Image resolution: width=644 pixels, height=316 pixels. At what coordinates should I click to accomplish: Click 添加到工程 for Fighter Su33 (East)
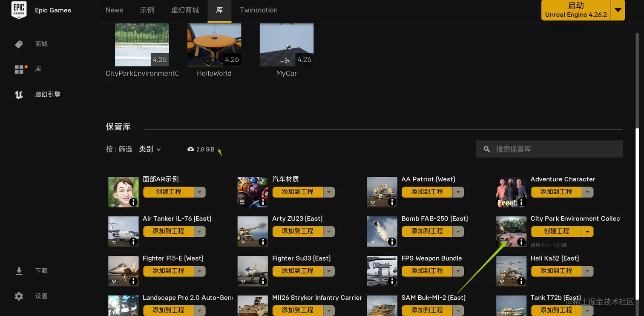(298, 271)
